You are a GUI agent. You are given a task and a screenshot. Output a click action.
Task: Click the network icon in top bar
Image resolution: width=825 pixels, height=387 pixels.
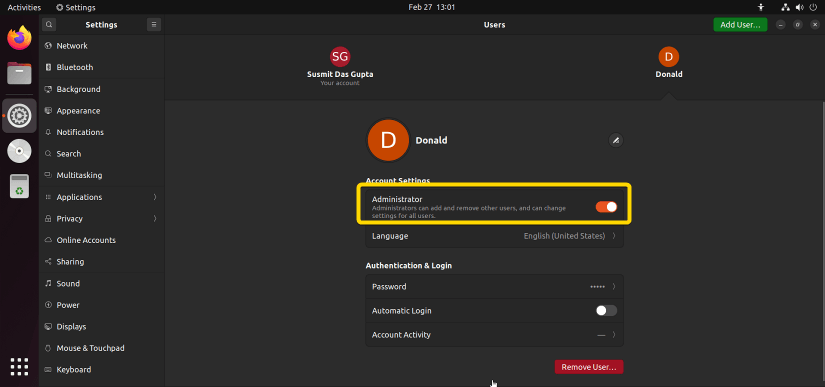(x=786, y=7)
